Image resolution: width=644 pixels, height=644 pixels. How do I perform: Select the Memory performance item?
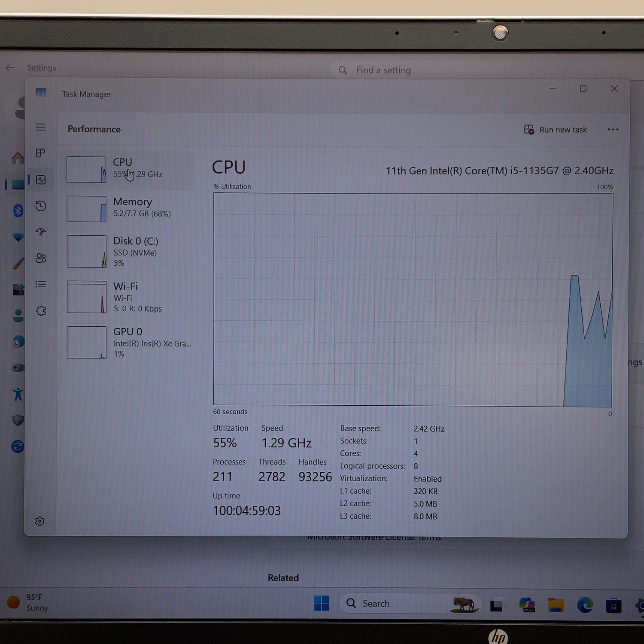129,208
